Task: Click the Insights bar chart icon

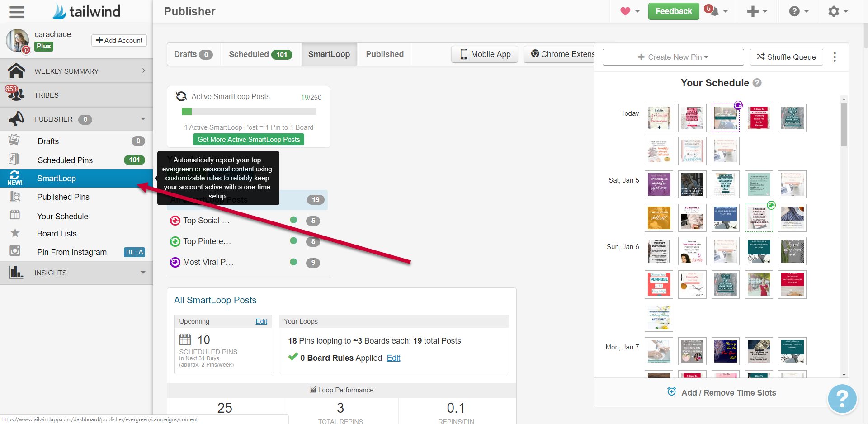Action: pyautogui.click(x=16, y=272)
